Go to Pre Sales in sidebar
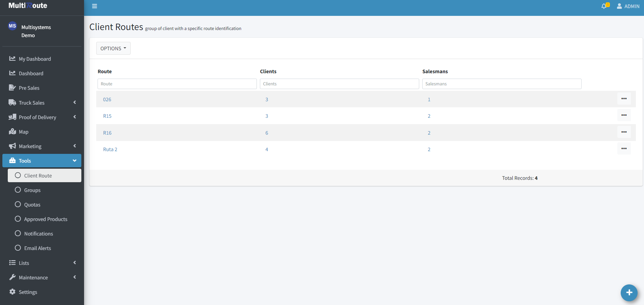 [x=29, y=88]
